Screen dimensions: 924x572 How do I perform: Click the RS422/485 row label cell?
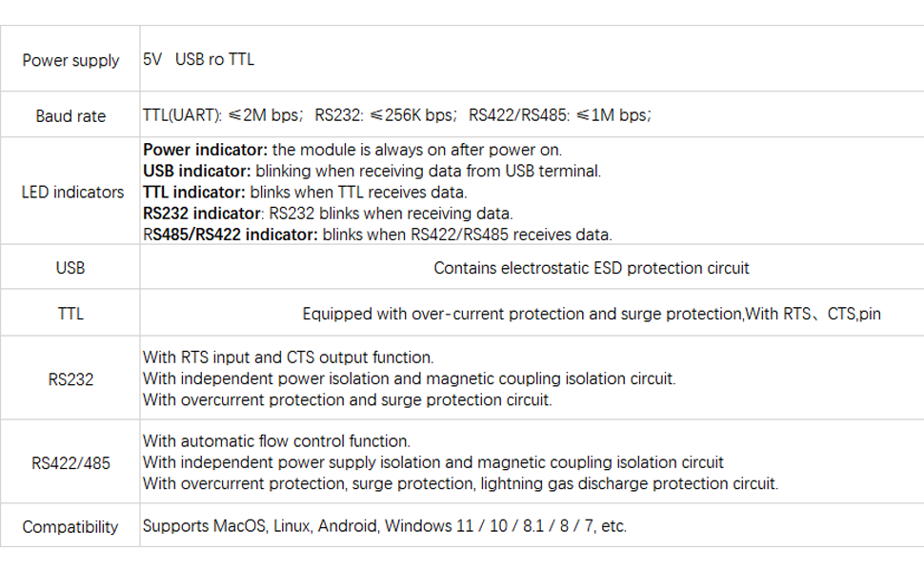click(x=70, y=462)
